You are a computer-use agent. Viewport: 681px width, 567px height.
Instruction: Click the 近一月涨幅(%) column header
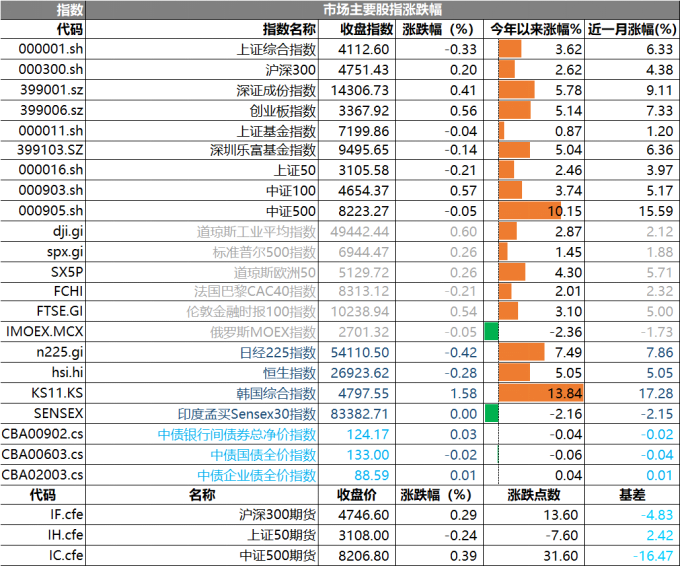point(631,29)
